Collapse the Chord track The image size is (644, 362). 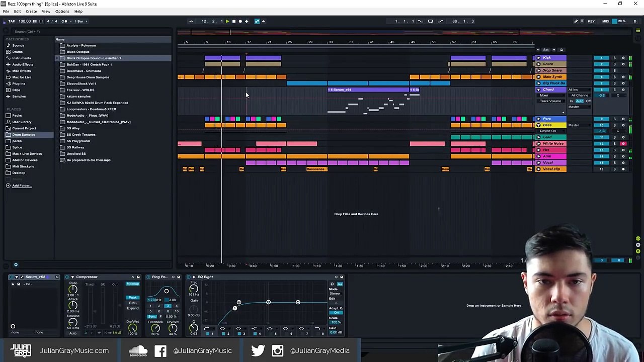click(x=539, y=89)
